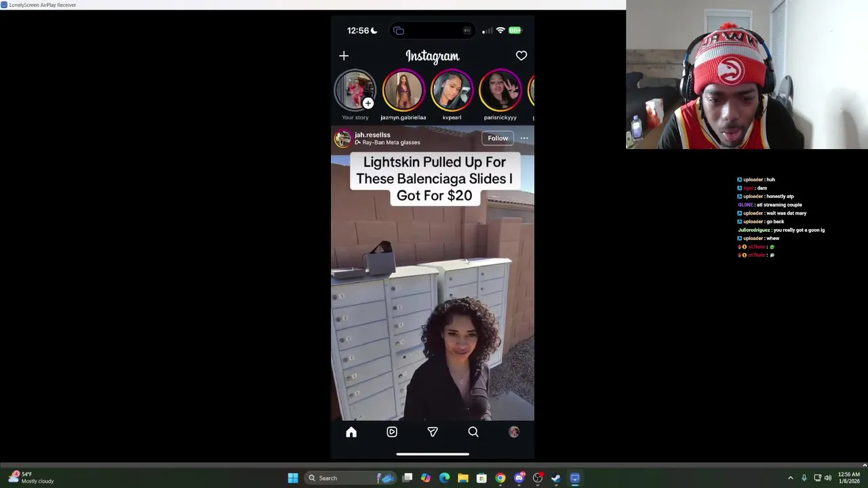Open Instagram Reels tab
The height and width of the screenshot is (488, 868).
392,432
